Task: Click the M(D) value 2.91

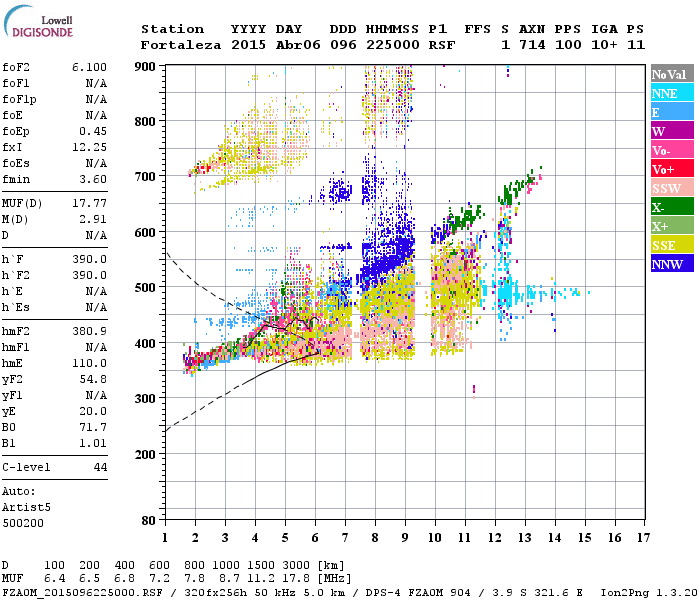Action: click(x=93, y=220)
